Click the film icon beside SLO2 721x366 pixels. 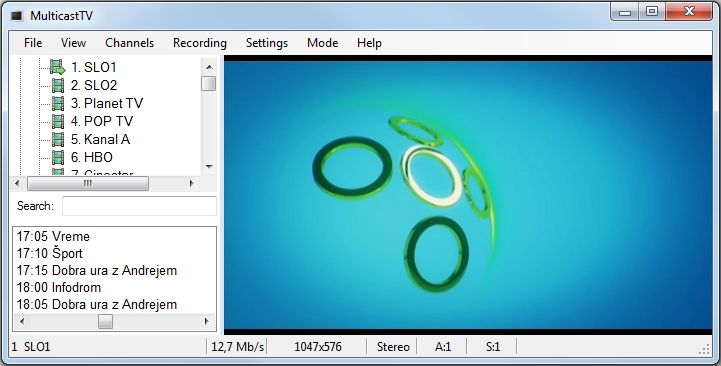click(58, 85)
